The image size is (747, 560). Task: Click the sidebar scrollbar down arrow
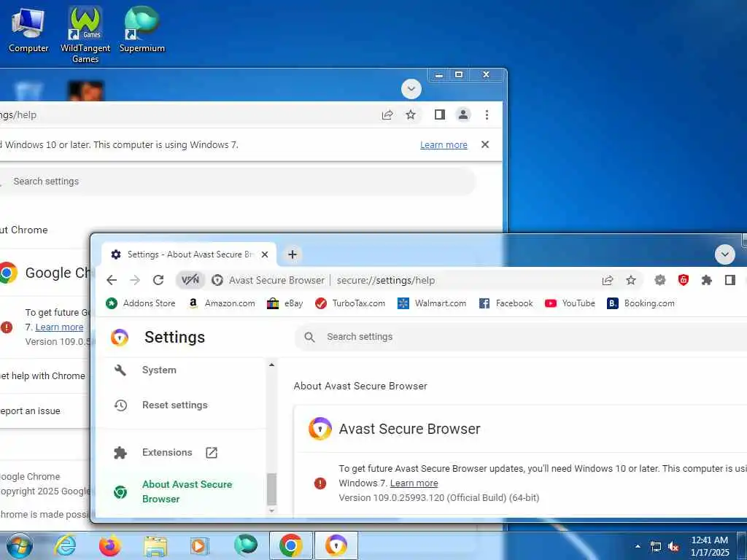(x=271, y=511)
